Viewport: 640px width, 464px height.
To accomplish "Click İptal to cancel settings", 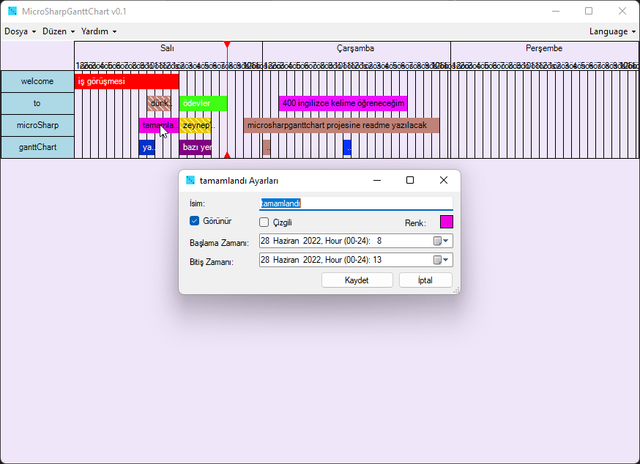I will [x=425, y=280].
